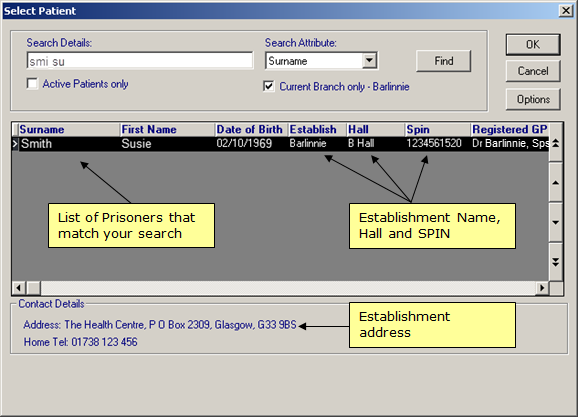Uncheck Current Branch only - Barlinnie

269,86
